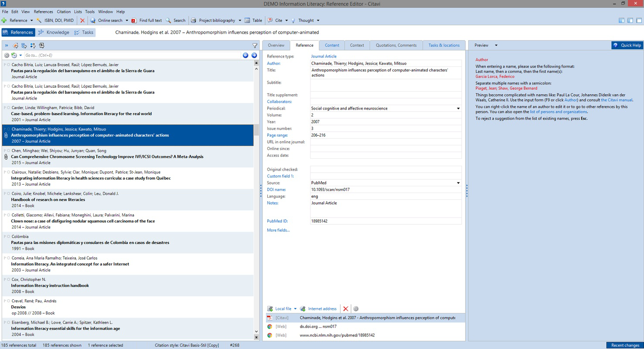Click the Go to search field
This screenshot has width=644, height=349.
pos(132,55)
